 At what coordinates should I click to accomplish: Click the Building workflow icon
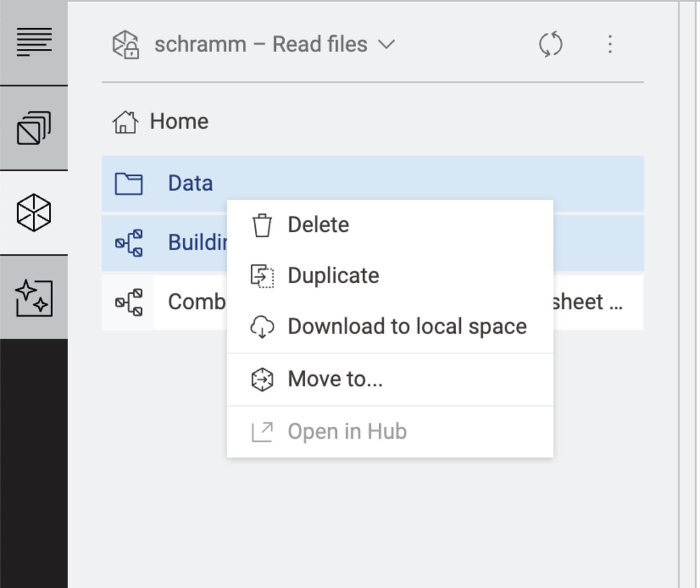point(129,242)
